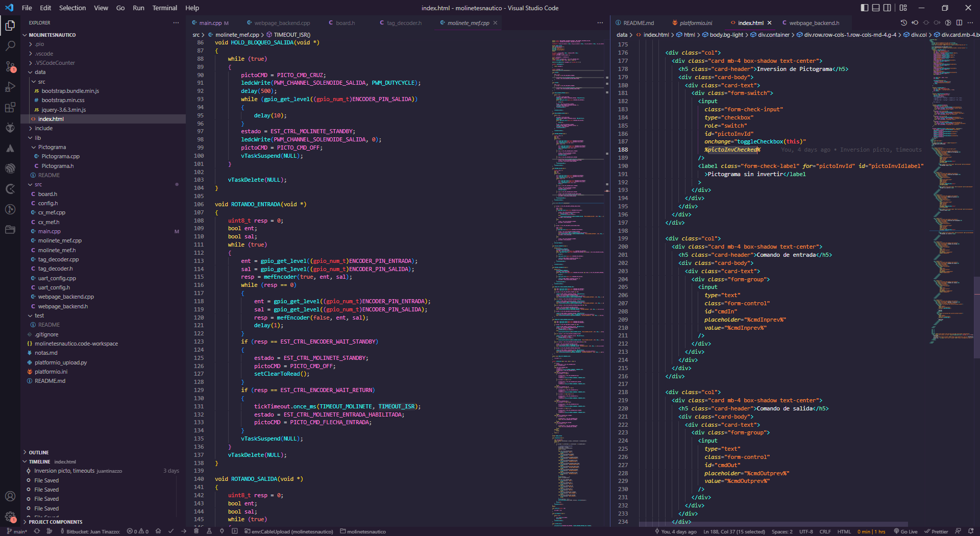
Task: Switch to the webpage_backend.cpp tab
Action: coord(282,23)
